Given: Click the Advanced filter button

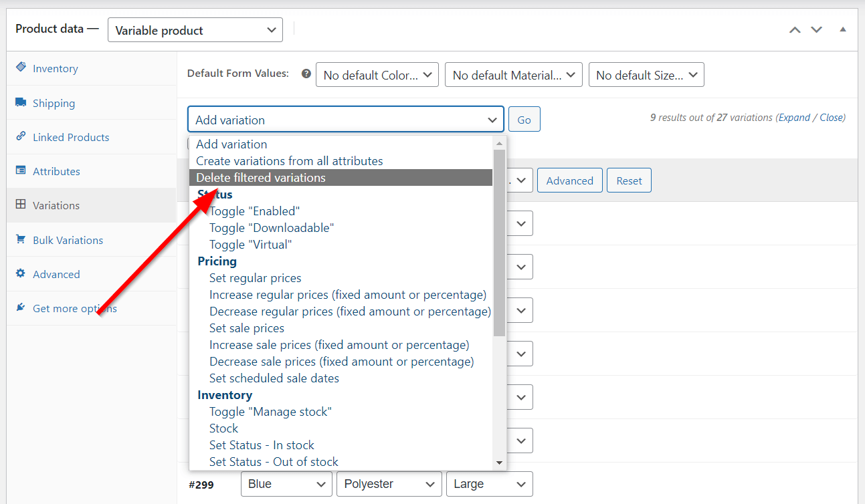Looking at the screenshot, I should click(x=569, y=180).
